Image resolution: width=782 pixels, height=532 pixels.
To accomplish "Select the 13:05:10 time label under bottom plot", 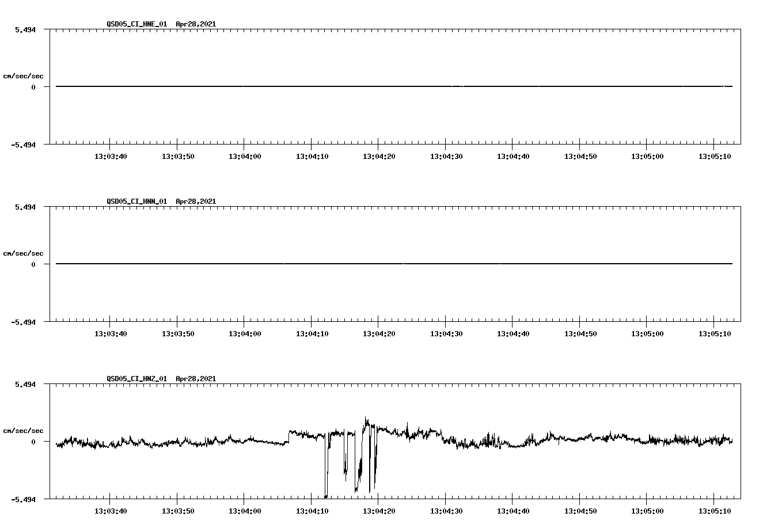I will (x=713, y=510).
